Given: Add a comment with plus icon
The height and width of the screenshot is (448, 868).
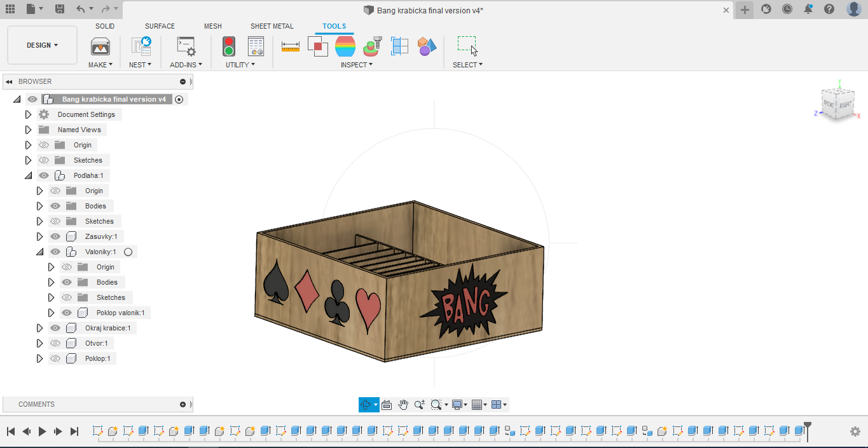Looking at the screenshot, I should click(x=183, y=404).
